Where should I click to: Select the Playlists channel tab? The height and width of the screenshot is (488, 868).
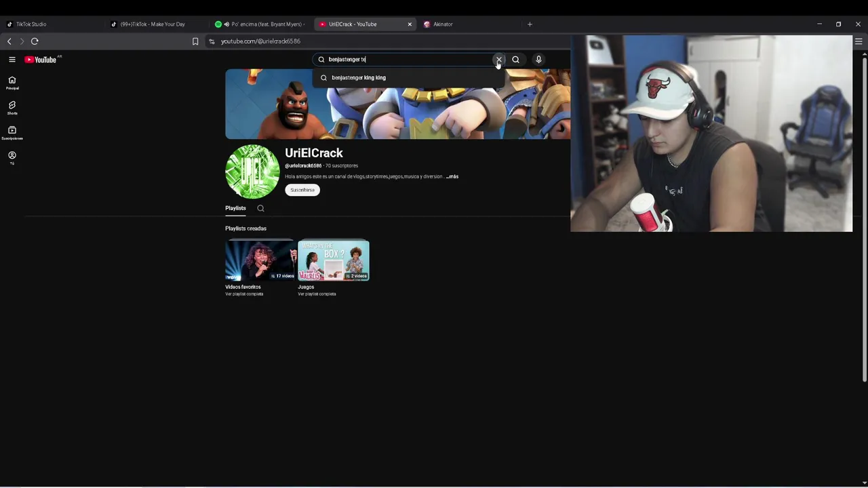point(235,208)
